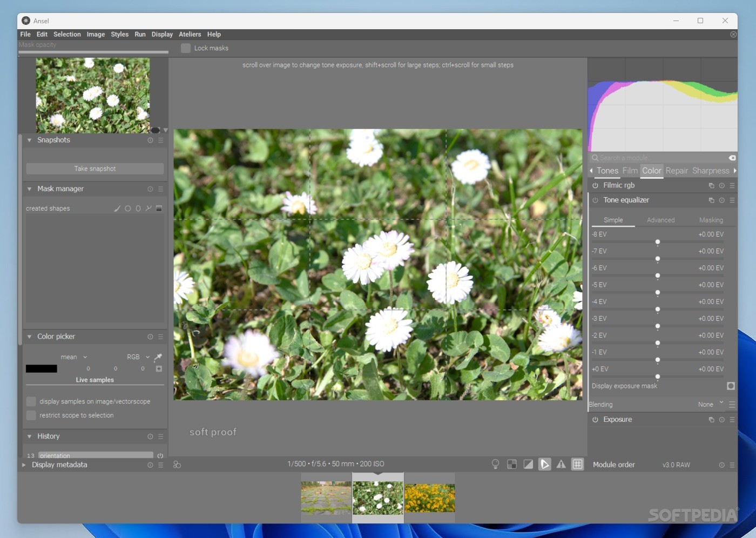
Task: Toggle clipping indication icon
Action: pyautogui.click(x=528, y=464)
